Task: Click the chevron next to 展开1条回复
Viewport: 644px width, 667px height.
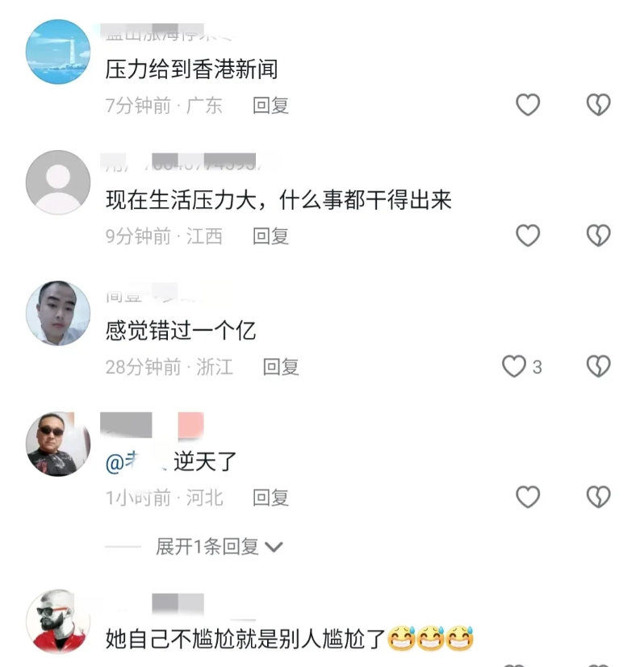Action: tap(274, 547)
